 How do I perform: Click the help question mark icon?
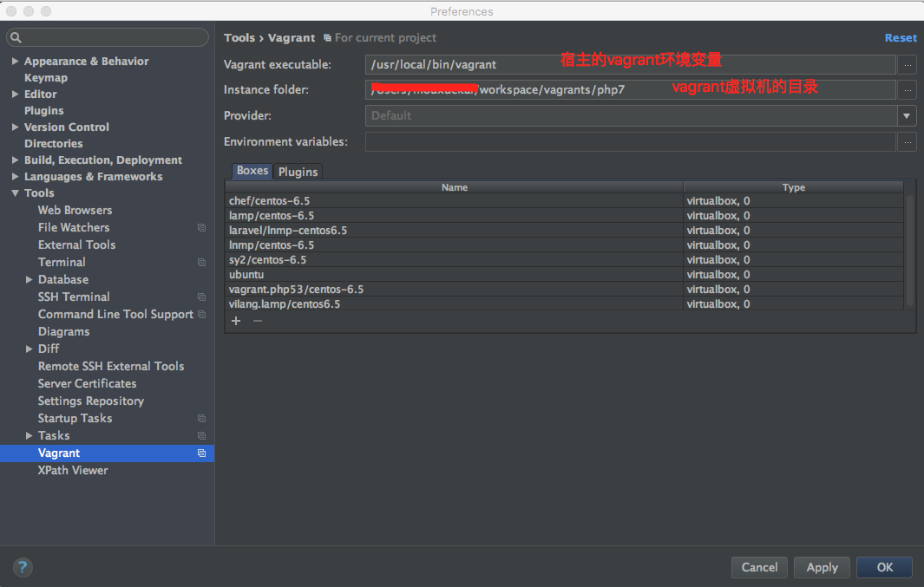pos(23,568)
